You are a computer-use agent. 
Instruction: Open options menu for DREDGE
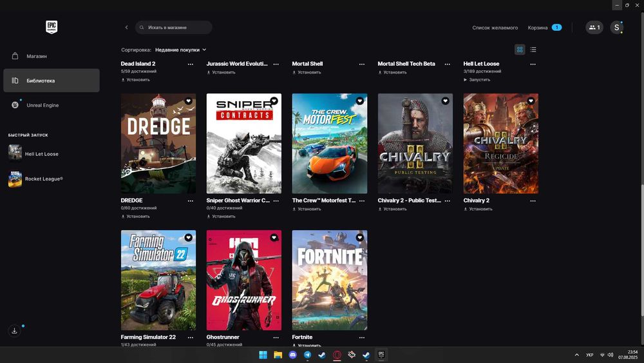pos(190,201)
